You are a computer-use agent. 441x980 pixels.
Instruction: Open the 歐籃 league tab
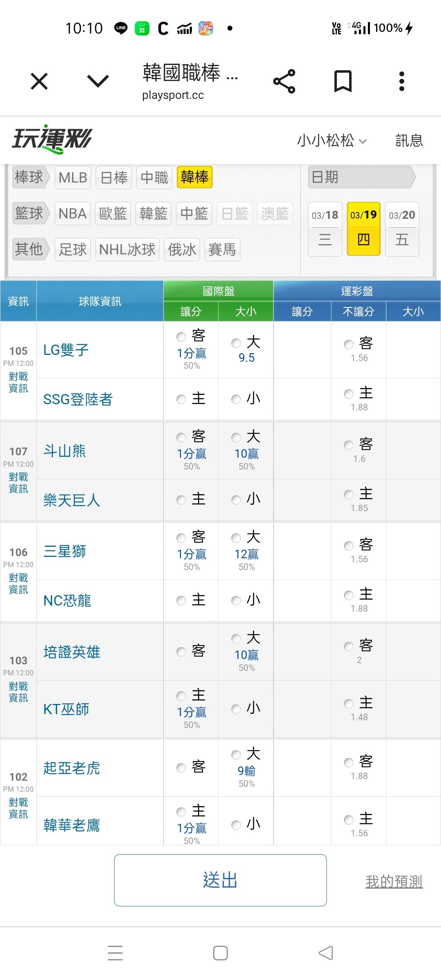pos(113,214)
